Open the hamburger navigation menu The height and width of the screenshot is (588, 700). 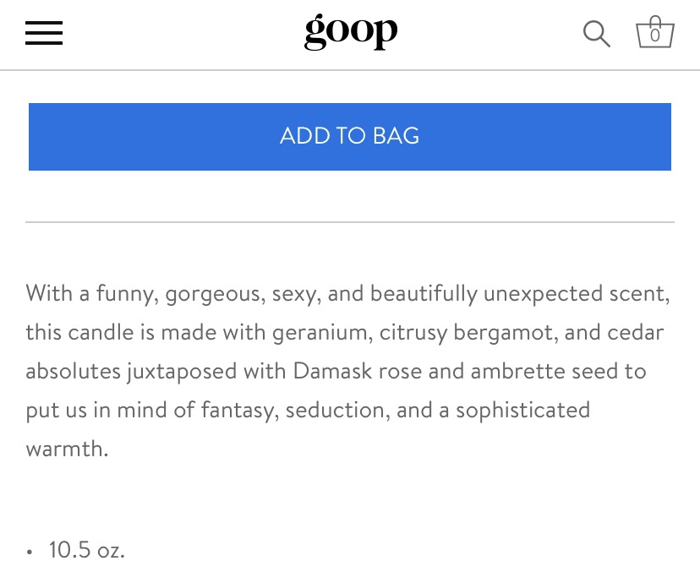[44, 33]
